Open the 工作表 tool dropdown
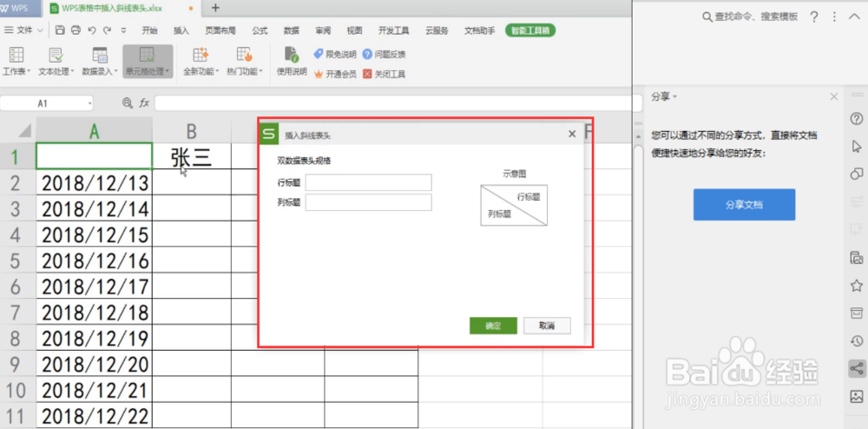The image size is (868, 429). pyautogui.click(x=16, y=62)
